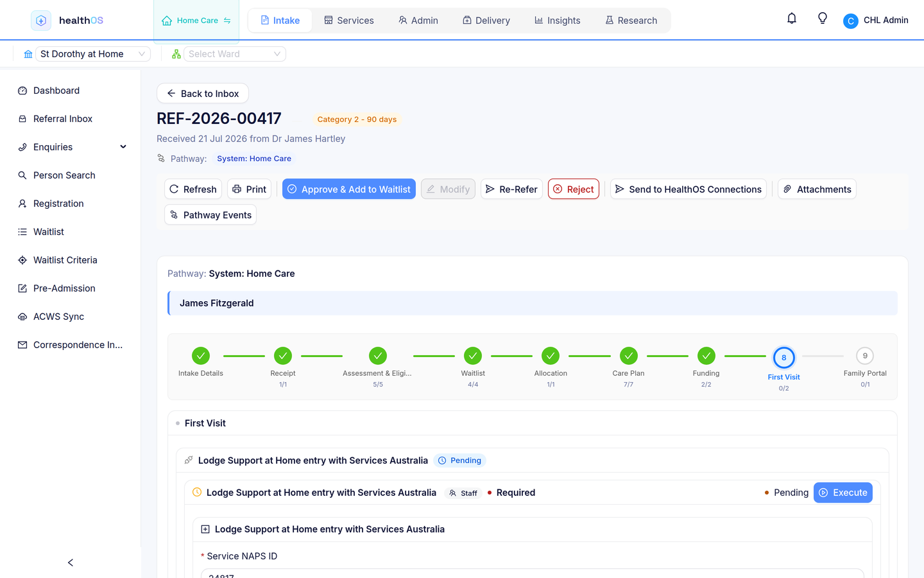Select the Funding step circle
The width and height of the screenshot is (924, 578).
706,355
